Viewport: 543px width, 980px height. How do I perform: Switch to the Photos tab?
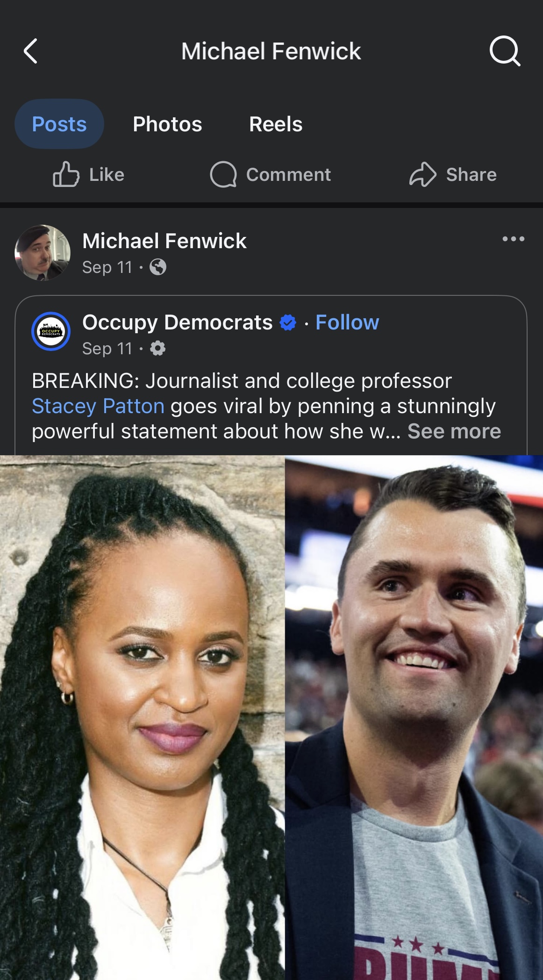[167, 124]
